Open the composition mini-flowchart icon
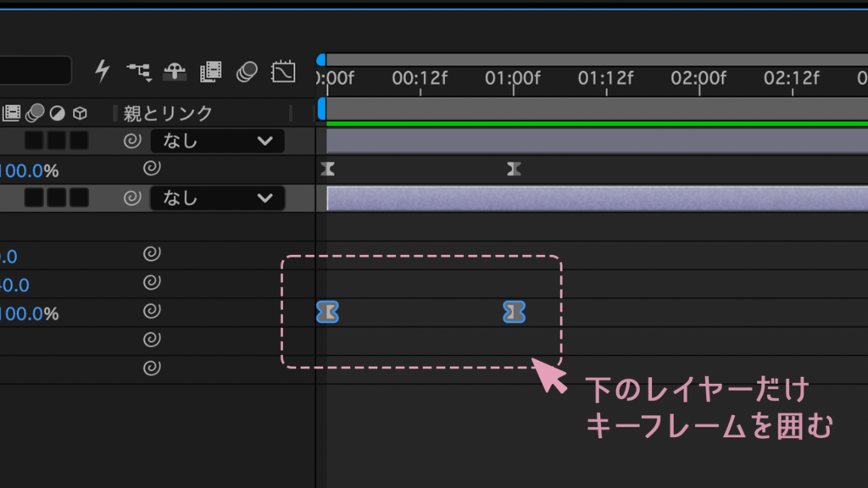The width and height of the screenshot is (868, 488). pos(139,71)
